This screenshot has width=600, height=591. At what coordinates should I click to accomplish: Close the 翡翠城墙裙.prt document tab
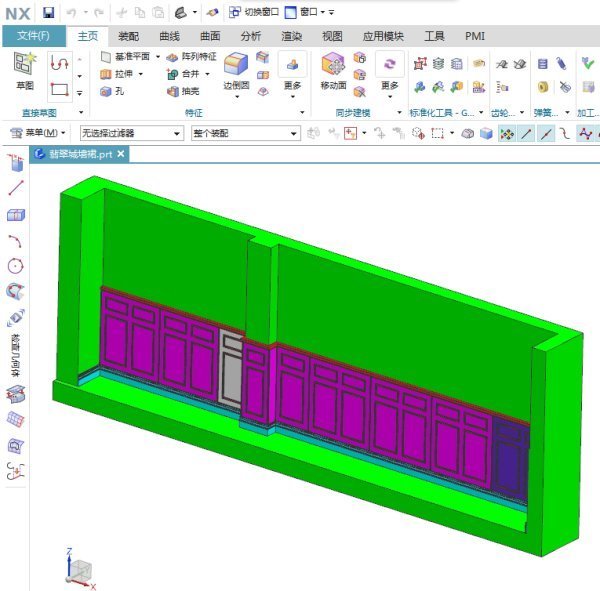pos(121,154)
